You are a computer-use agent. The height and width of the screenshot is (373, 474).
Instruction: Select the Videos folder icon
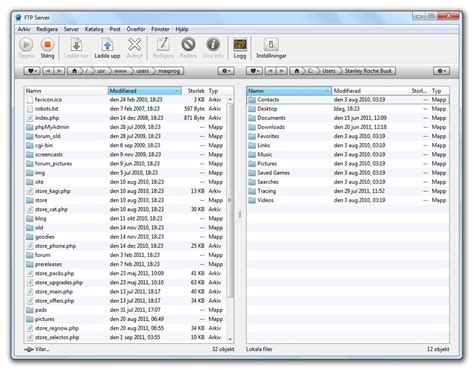click(x=252, y=200)
